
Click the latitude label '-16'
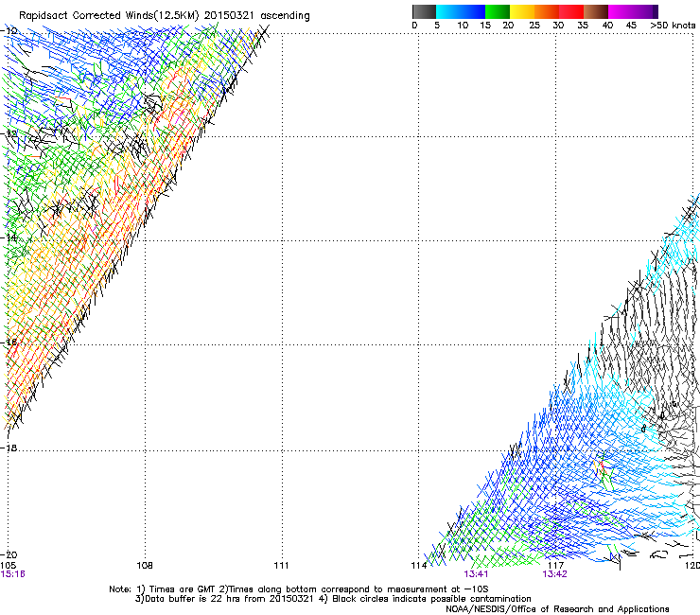tap(9, 343)
